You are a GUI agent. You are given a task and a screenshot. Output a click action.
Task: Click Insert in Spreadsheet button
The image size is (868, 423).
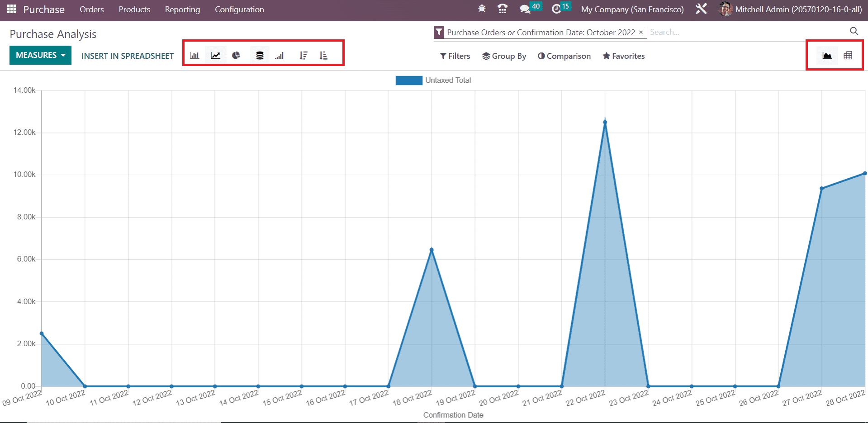pyautogui.click(x=128, y=56)
